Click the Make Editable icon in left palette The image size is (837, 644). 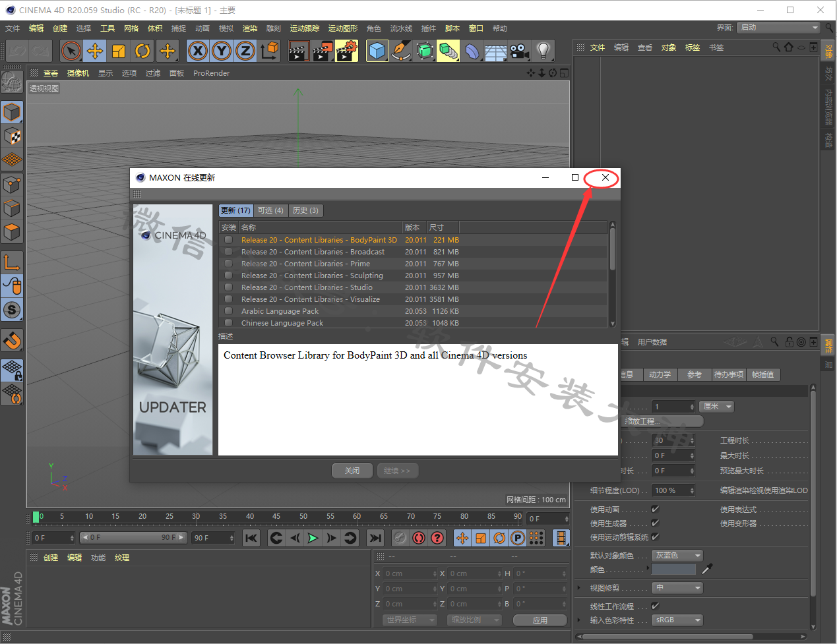[x=11, y=81]
